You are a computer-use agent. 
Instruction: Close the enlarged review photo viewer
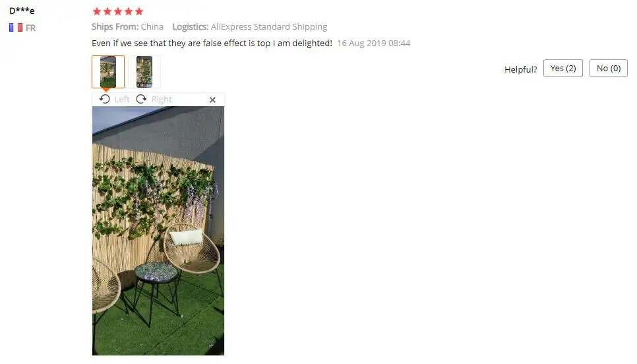(212, 100)
